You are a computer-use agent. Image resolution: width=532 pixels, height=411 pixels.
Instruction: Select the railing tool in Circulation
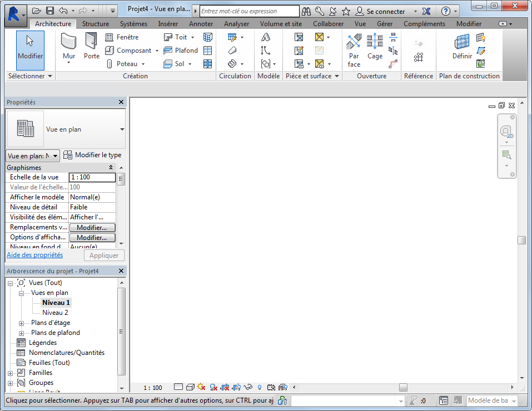pos(232,37)
